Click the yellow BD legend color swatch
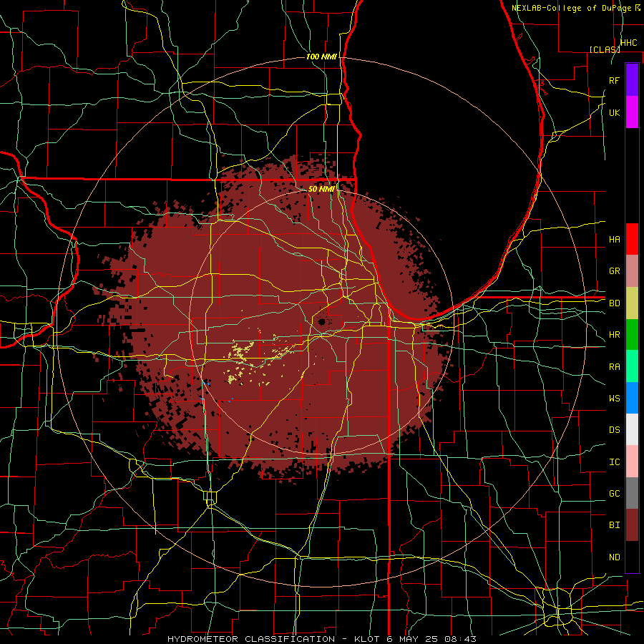This screenshot has width=644, height=644. click(x=632, y=303)
